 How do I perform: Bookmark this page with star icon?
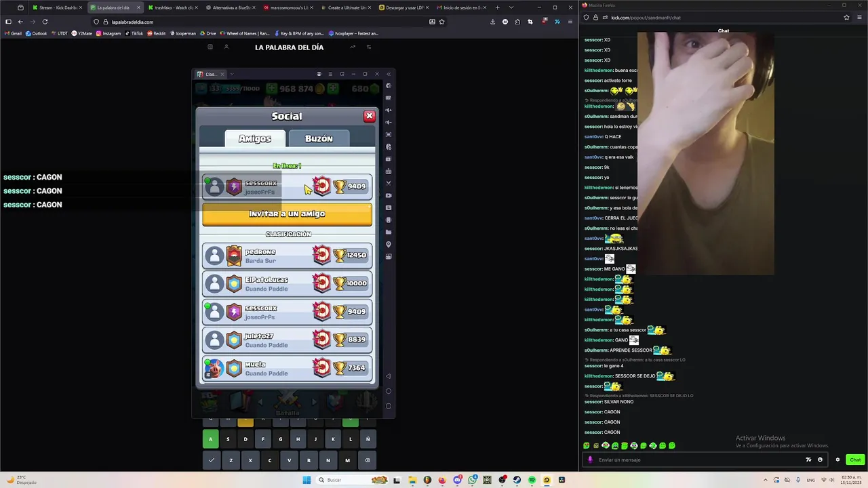coord(442,22)
